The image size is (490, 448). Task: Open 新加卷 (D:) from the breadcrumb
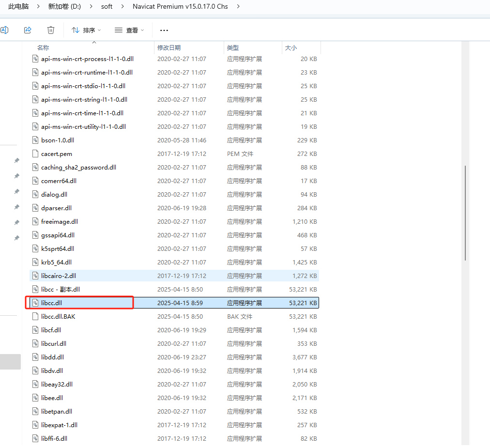tap(63, 7)
